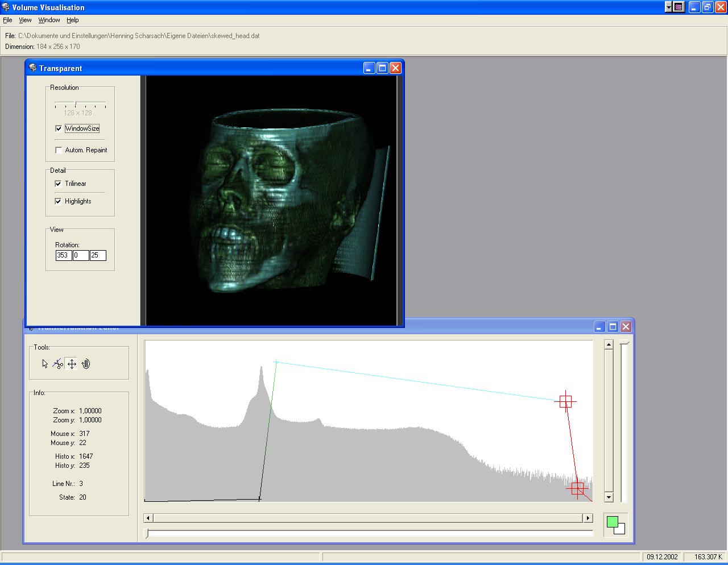Screen dimensions: 728x565
Task: Select the arrow pointer tool
Action: click(x=45, y=364)
